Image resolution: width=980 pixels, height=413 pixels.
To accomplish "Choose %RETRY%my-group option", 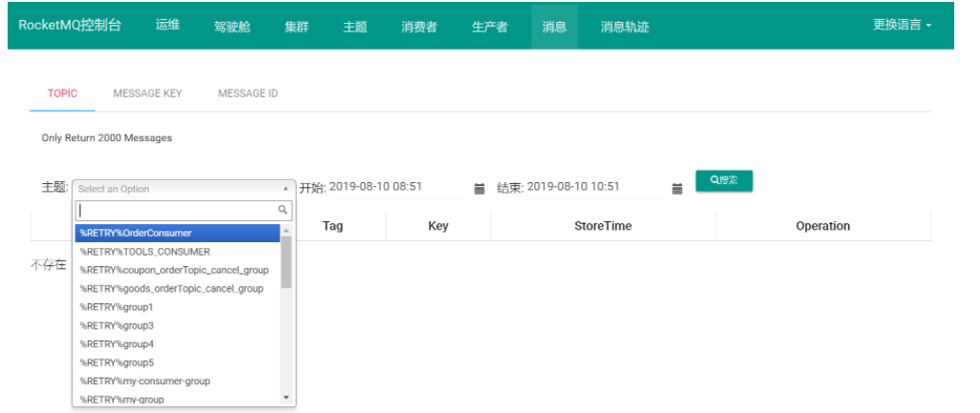I will click(x=177, y=399).
